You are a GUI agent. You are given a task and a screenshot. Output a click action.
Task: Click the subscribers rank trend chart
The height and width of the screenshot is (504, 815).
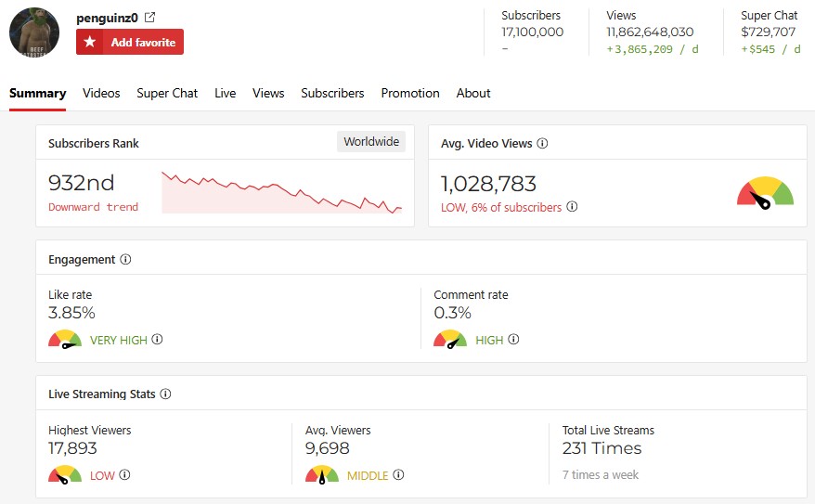281,192
